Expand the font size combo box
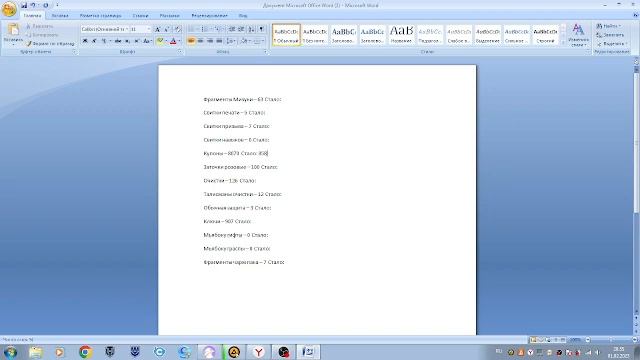 [149, 29]
